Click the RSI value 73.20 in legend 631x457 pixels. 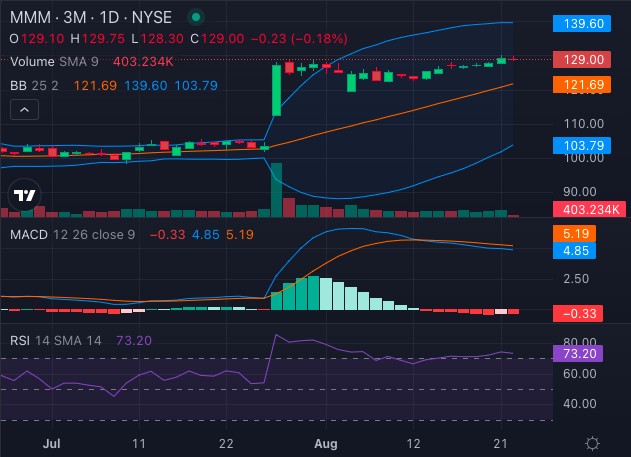tap(134, 341)
